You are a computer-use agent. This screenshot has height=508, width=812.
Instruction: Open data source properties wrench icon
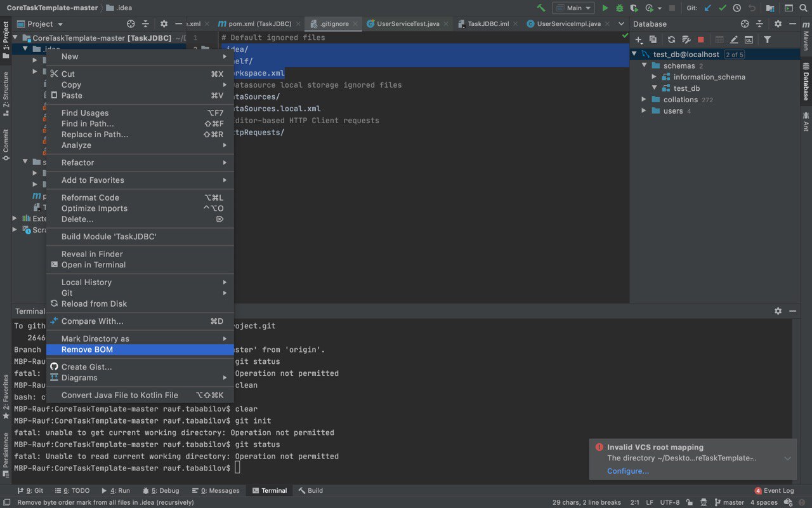coord(686,39)
